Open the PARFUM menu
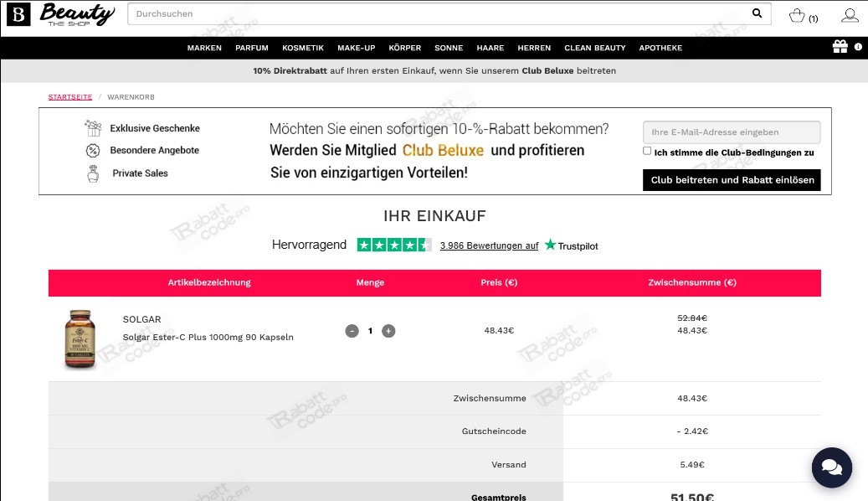Viewport: 868px width, 501px height. 252,48
